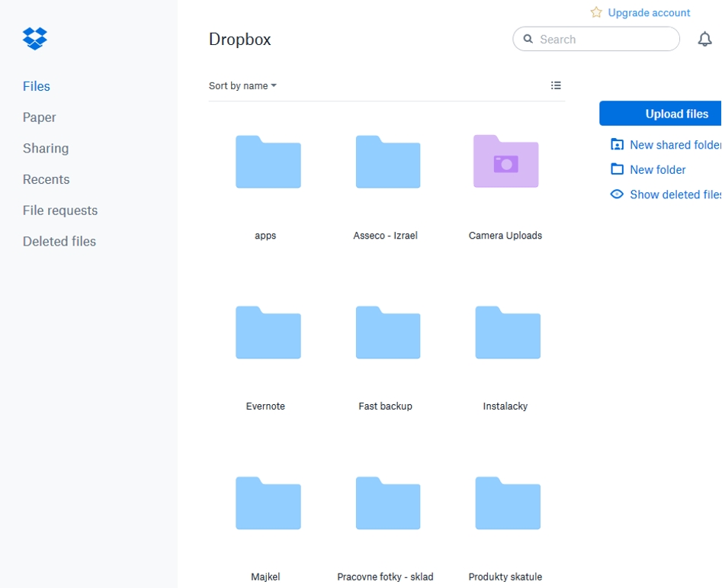The image size is (722, 588).
Task: Open the Asseco - Izrael folder
Action: pyautogui.click(x=387, y=162)
